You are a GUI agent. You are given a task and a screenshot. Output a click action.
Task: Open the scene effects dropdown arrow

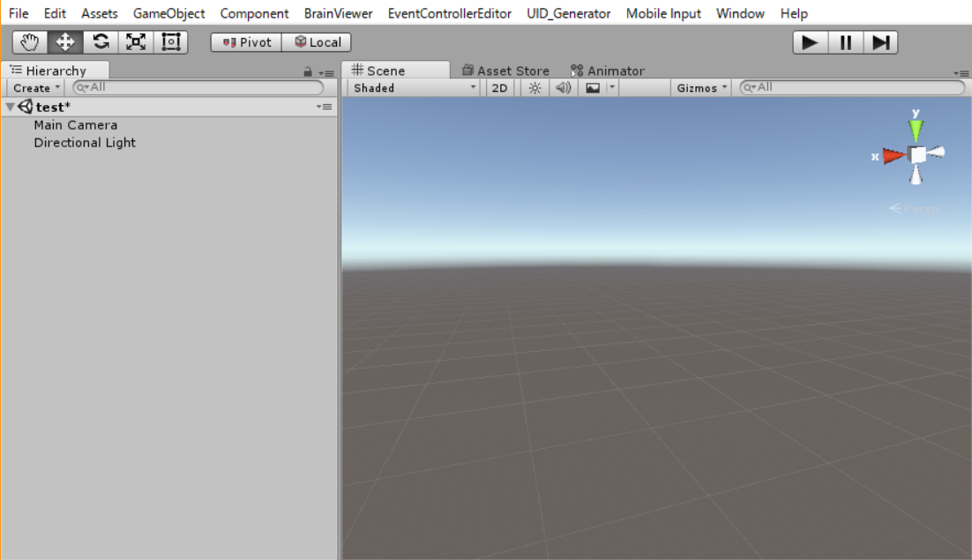coord(612,88)
